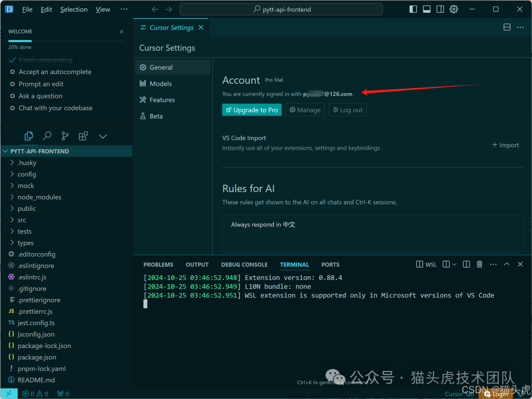Open the jest.config.ts file
Screen dimensions: 532x399
pyautogui.click(x=66, y=323)
